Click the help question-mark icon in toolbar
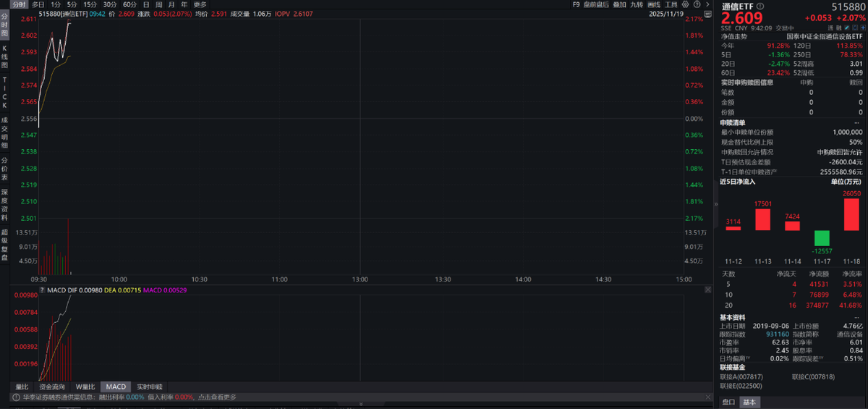The width and height of the screenshot is (868, 409). tap(697, 4)
